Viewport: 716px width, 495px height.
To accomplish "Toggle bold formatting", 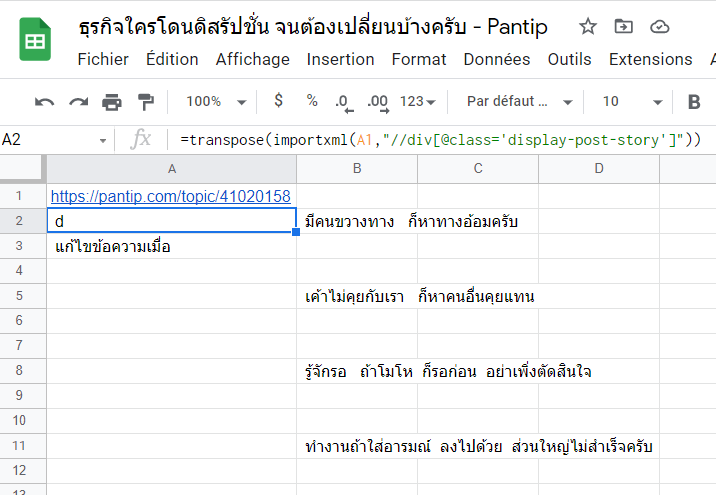I will pos(694,102).
